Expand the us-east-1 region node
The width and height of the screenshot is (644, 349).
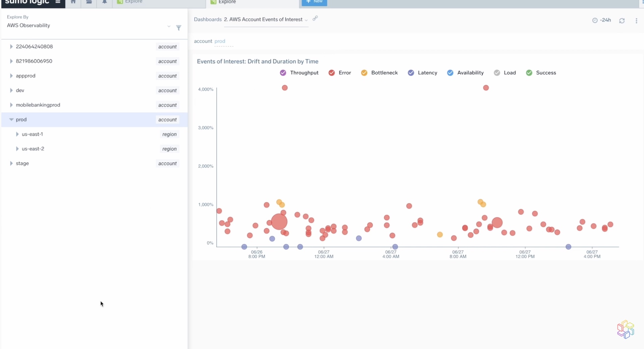[x=17, y=134]
